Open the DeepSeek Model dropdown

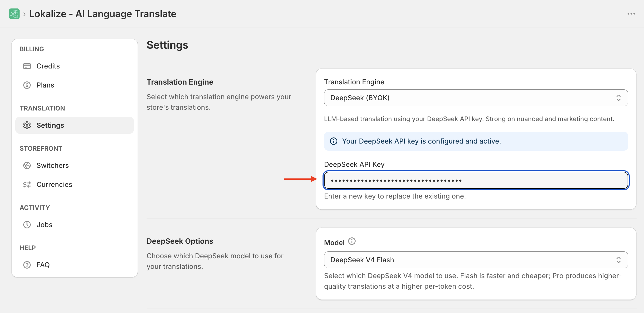(476, 260)
